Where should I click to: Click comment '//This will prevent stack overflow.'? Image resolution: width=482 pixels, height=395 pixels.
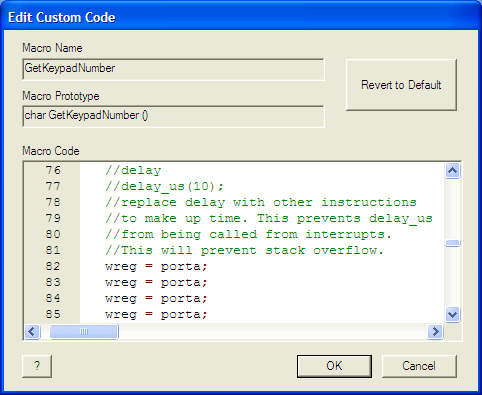pos(245,250)
